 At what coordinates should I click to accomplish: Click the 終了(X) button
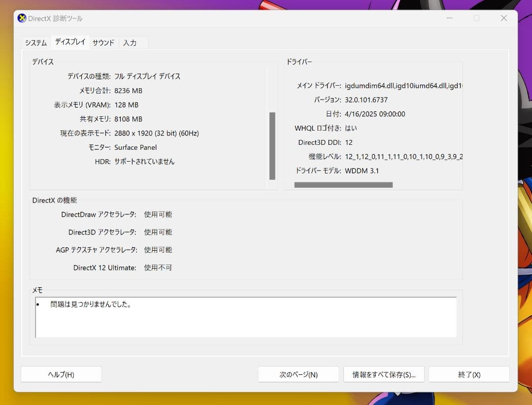[469, 374]
